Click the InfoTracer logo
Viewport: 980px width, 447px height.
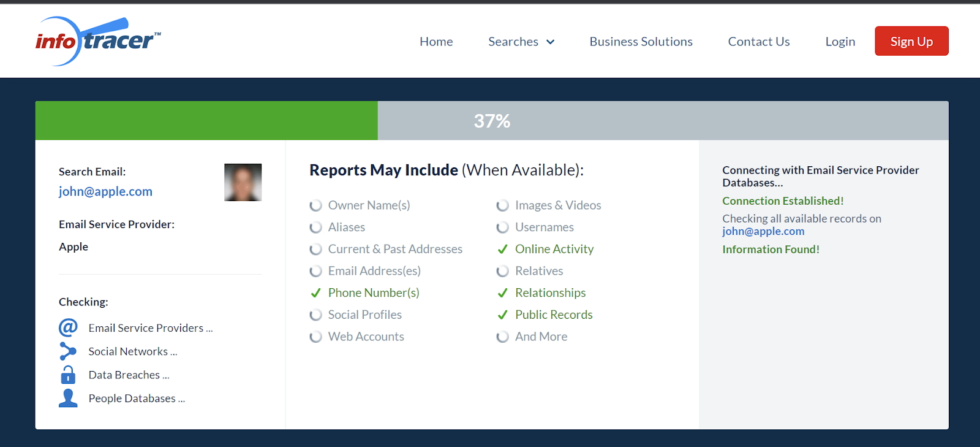tap(98, 41)
